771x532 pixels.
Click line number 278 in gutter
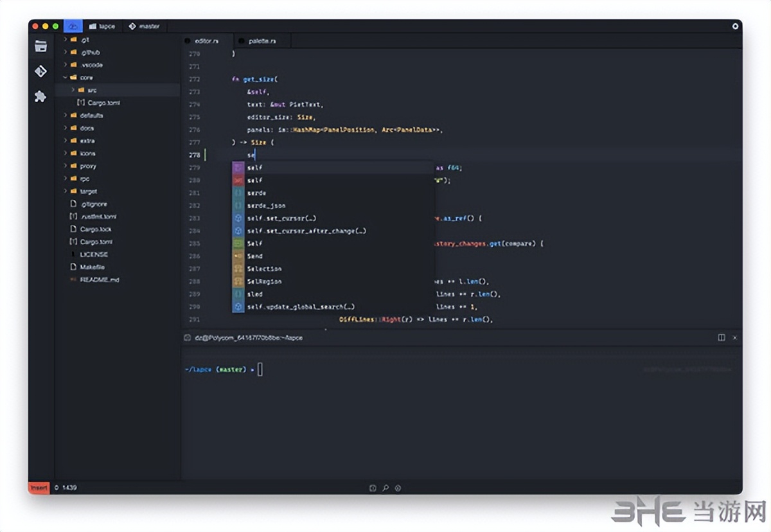pyautogui.click(x=194, y=155)
